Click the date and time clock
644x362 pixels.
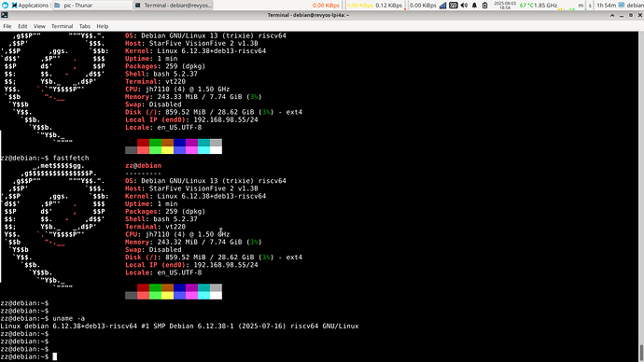point(505,6)
